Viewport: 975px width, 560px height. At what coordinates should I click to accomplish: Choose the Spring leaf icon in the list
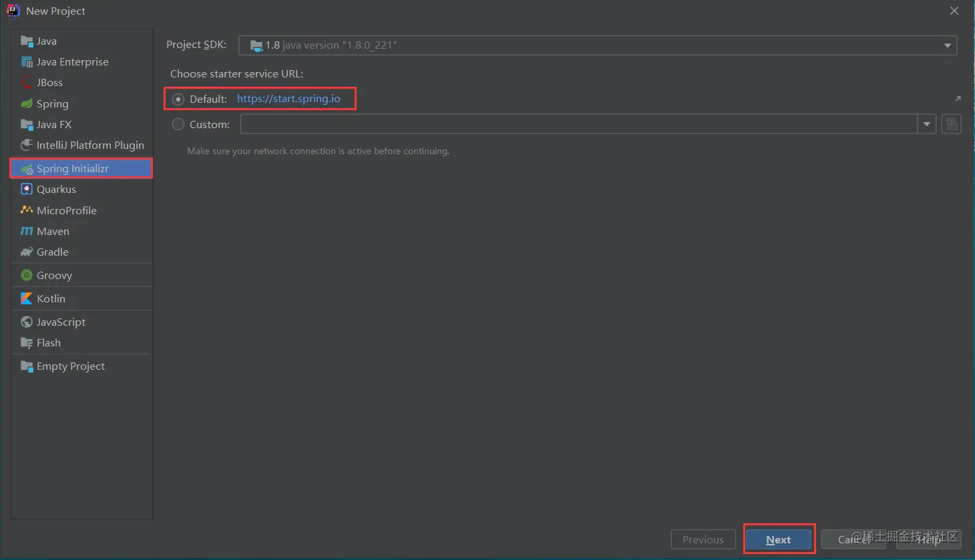(27, 103)
